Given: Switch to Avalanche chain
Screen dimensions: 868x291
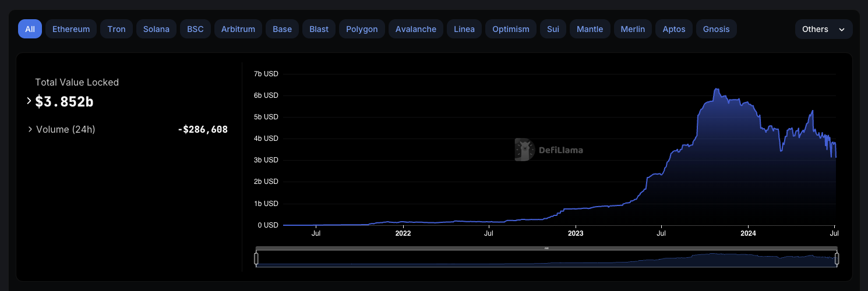Looking at the screenshot, I should (416, 29).
